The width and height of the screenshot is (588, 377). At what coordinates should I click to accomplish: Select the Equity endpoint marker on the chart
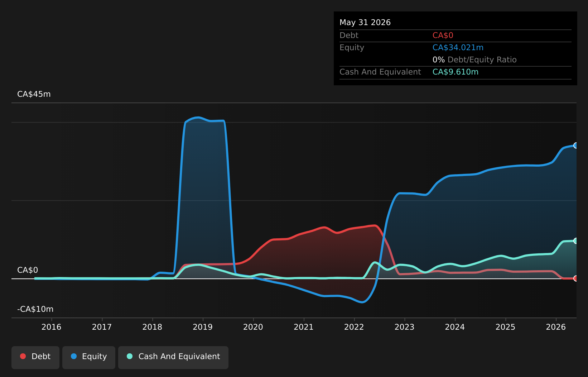pyautogui.click(x=576, y=145)
